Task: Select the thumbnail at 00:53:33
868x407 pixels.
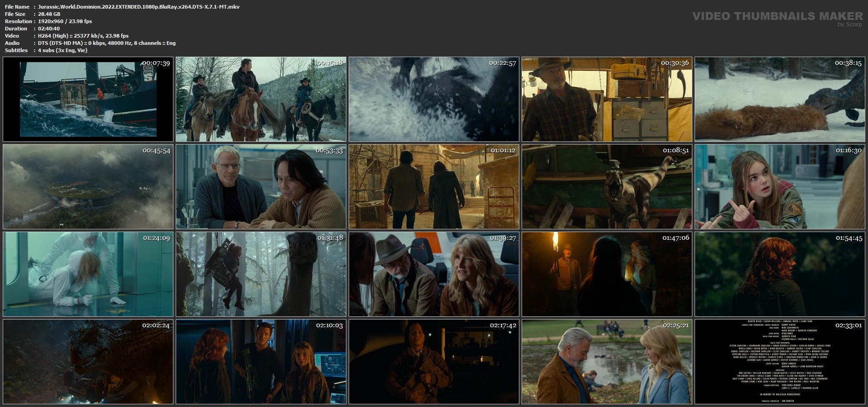Action: [x=261, y=187]
